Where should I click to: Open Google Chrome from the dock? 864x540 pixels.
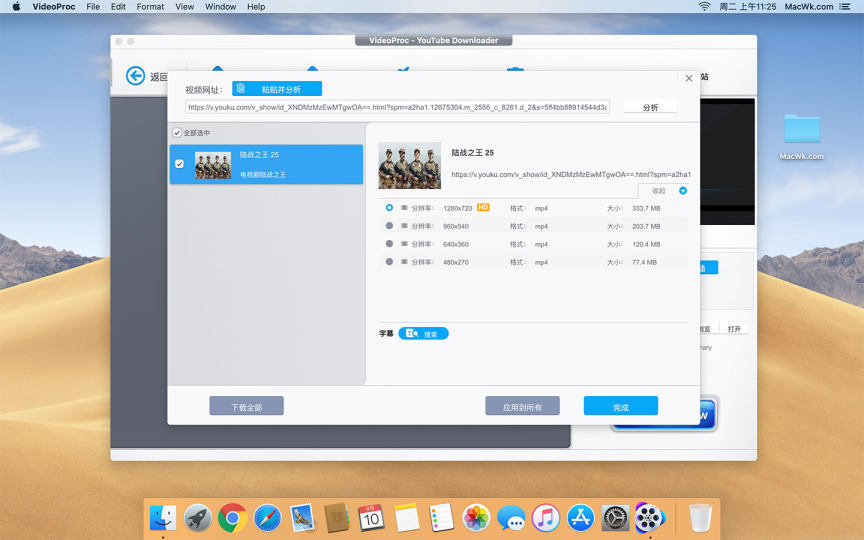pos(233,517)
